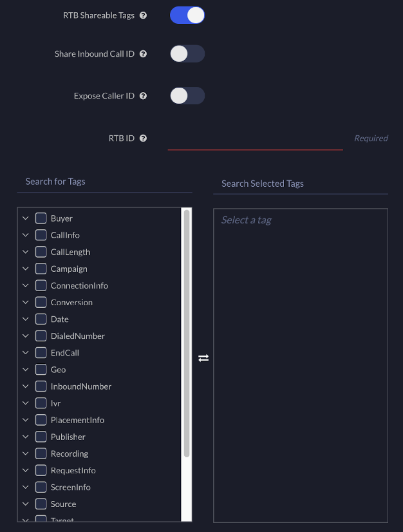403x532 pixels.
Task: Click the help icon next to RTB ID
Action: [x=143, y=138]
